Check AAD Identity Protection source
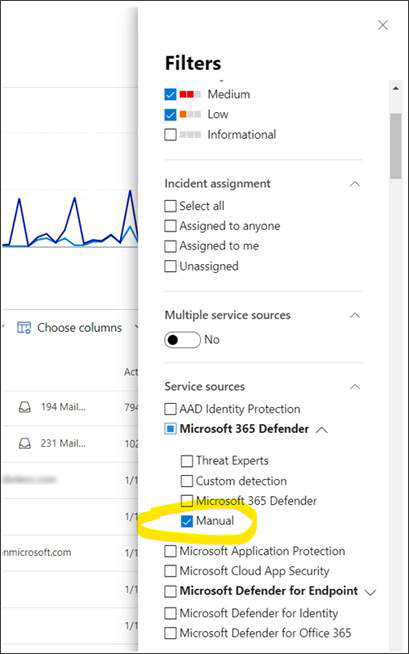 coord(170,409)
